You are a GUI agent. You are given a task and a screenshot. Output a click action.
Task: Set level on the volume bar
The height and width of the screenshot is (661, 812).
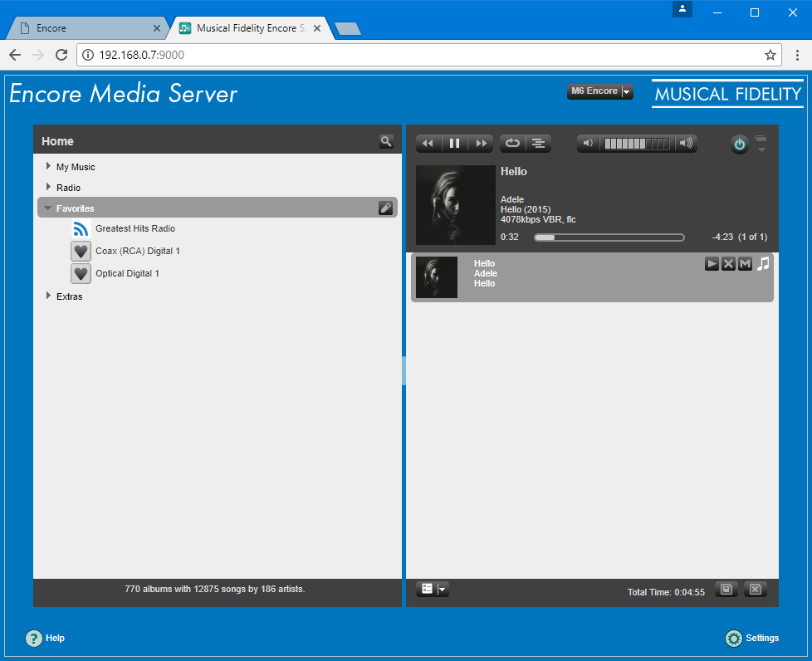(x=637, y=144)
